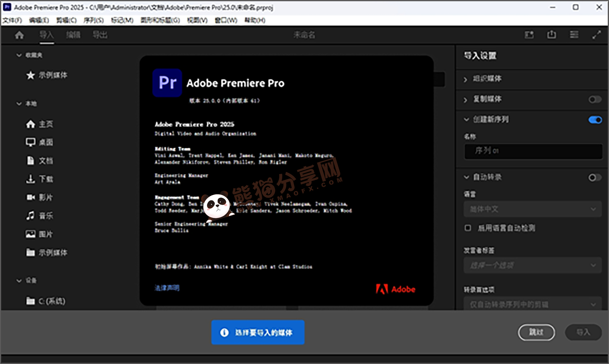Open the 文件(F) menu
This screenshot has height=364, width=609.
[12, 20]
